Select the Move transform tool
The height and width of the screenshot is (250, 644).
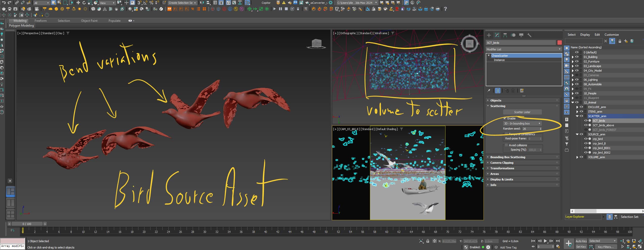[x=78, y=3]
